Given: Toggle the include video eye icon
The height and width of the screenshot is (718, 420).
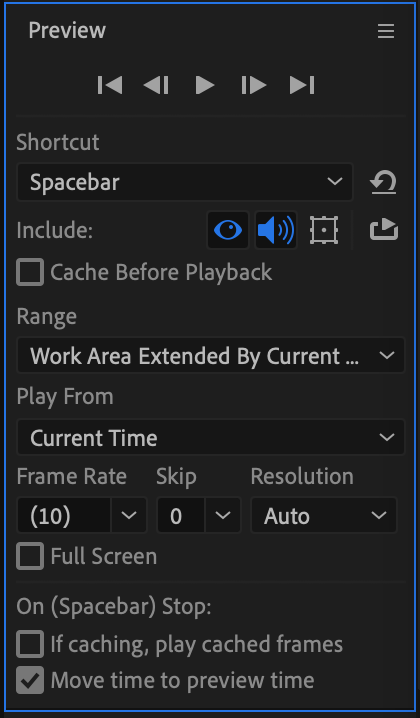Looking at the screenshot, I should 228,230.
